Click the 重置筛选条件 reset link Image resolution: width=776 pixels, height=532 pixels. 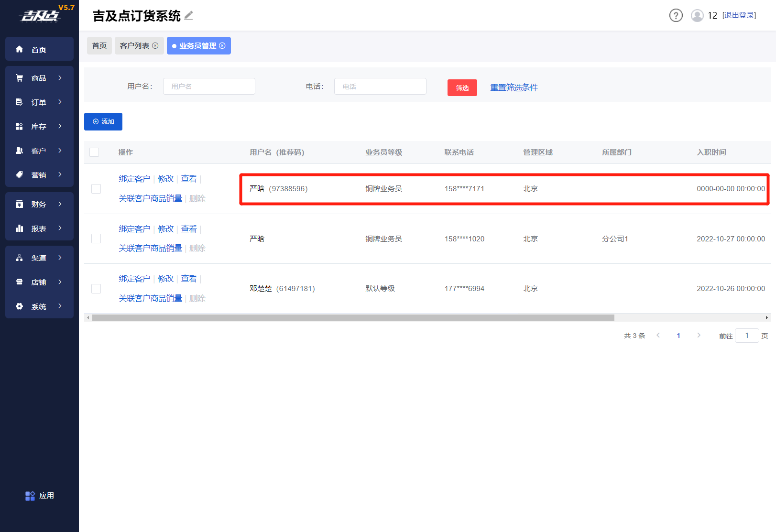coord(514,87)
